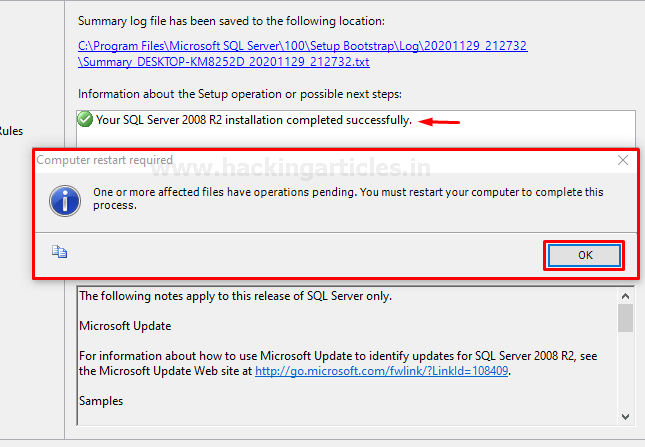Image resolution: width=645 pixels, height=447 pixels.
Task: Click the red arrow beside success message
Action: tap(440, 122)
